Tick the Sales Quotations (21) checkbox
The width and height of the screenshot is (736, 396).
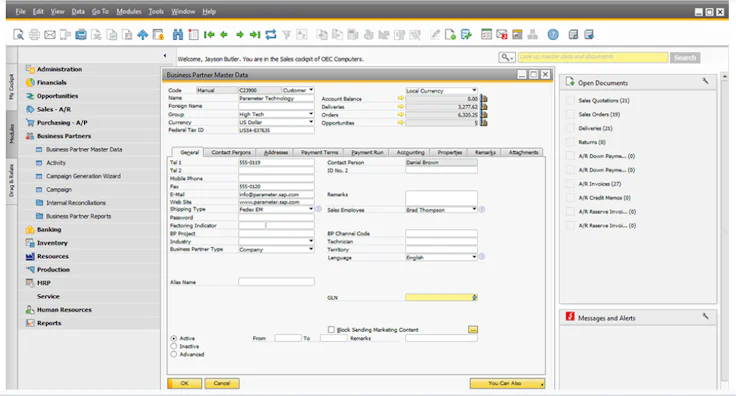(x=570, y=100)
